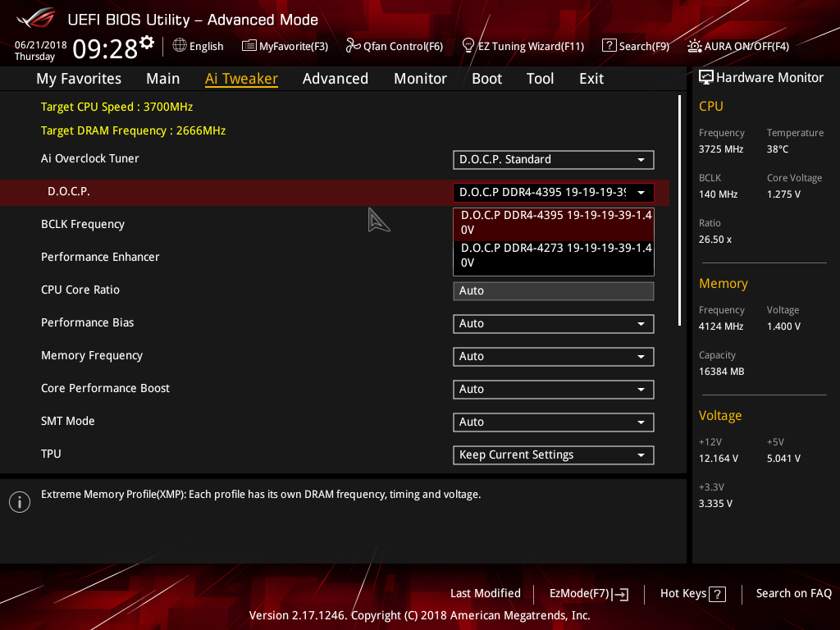
Task: Click Target DRAM Frequency : 2666MHz text
Action: (x=134, y=130)
